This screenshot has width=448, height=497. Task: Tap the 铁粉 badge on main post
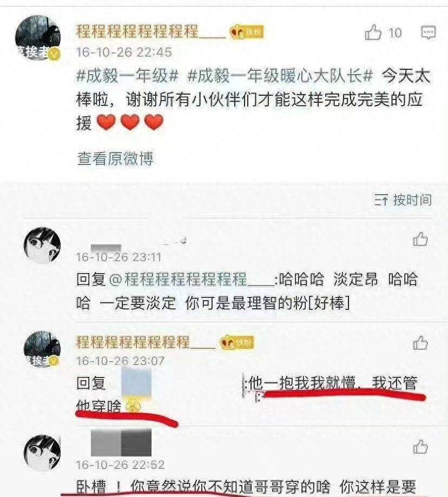(247, 32)
